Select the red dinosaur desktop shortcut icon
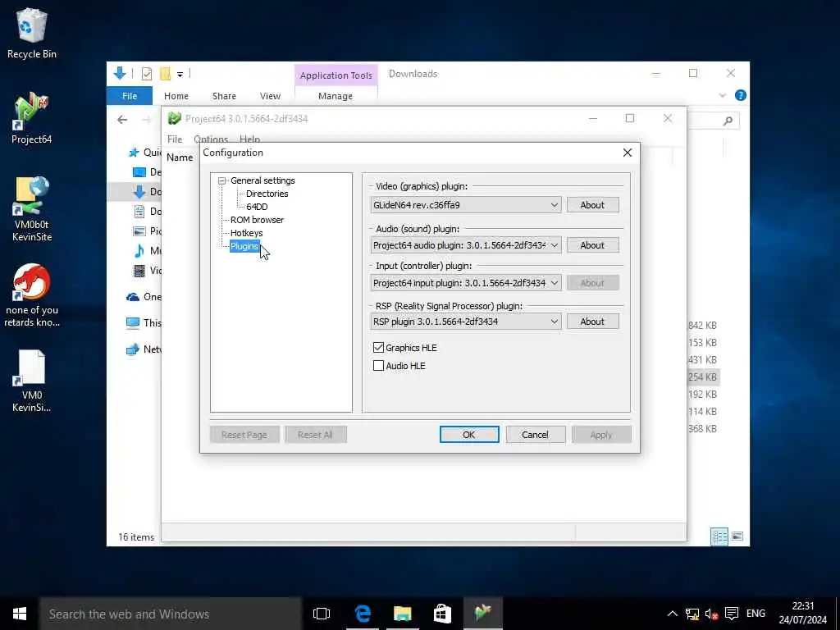Image resolution: width=840 pixels, height=630 pixels. pyautogui.click(x=32, y=282)
